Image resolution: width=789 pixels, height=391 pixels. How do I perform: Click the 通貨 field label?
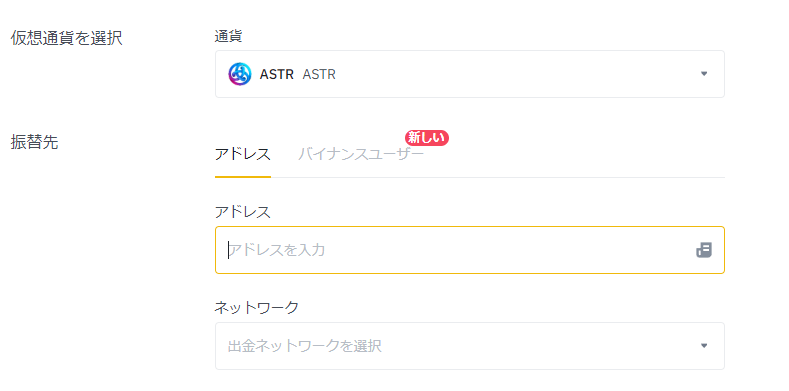coord(228,36)
